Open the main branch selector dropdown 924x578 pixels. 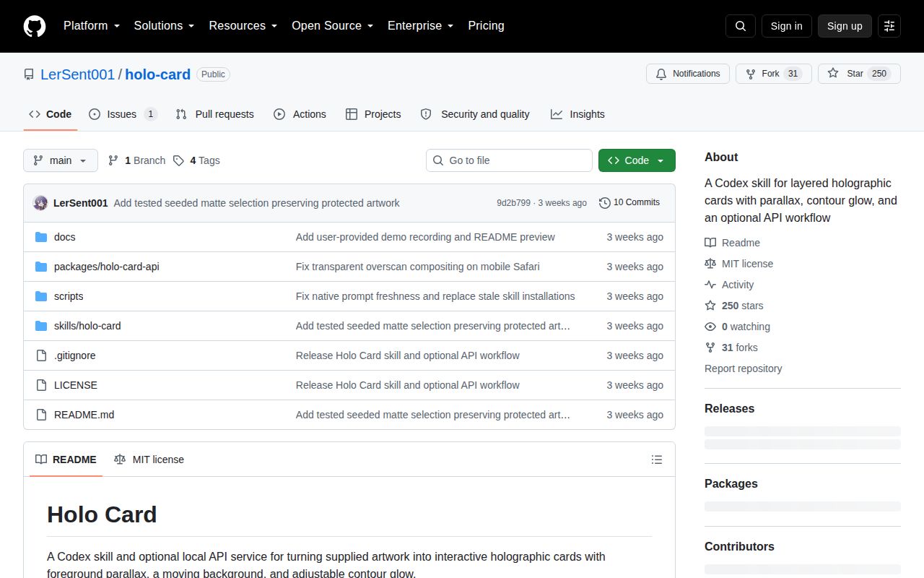[61, 160]
